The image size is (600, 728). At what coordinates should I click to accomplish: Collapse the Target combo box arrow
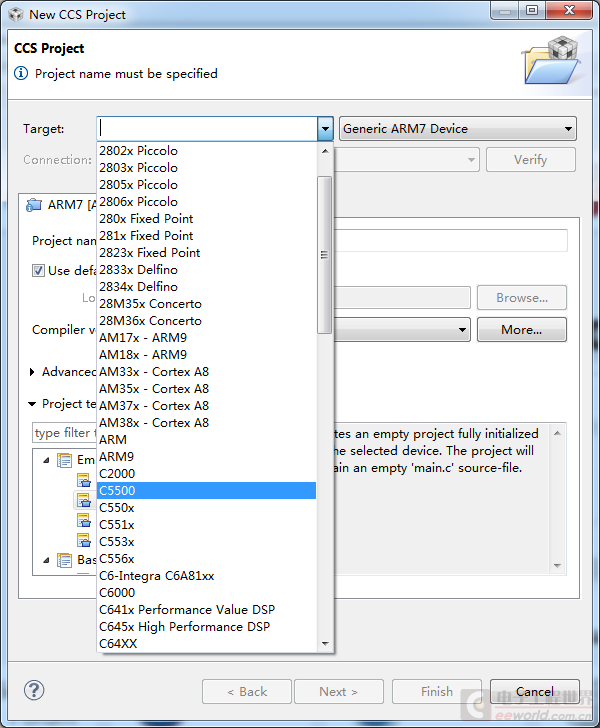325,129
